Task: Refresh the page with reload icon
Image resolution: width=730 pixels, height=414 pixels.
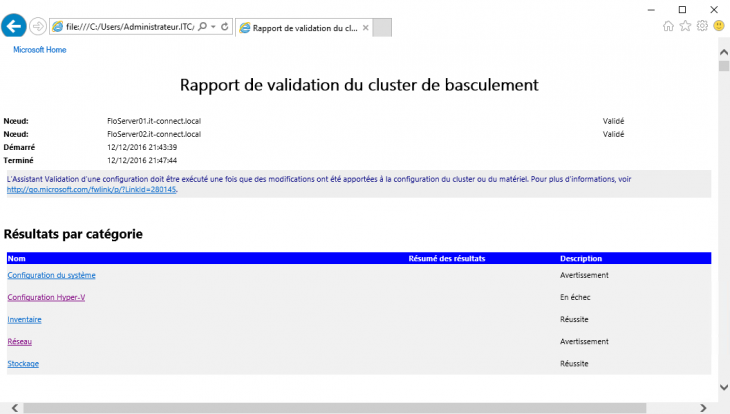Action: tap(225, 27)
